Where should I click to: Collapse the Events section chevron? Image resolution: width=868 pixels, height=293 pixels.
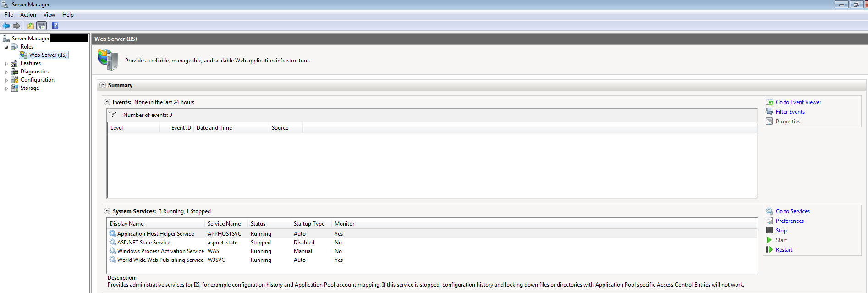click(x=107, y=102)
